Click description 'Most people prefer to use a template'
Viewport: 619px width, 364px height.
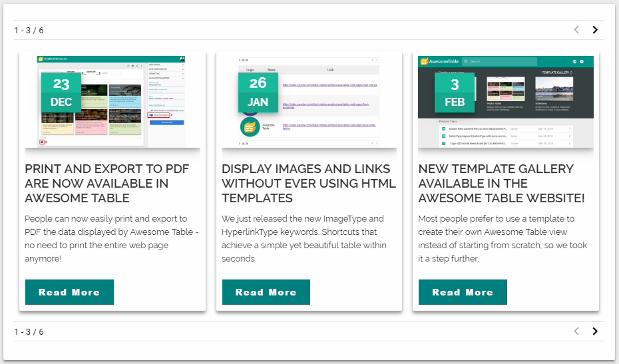[503, 238]
